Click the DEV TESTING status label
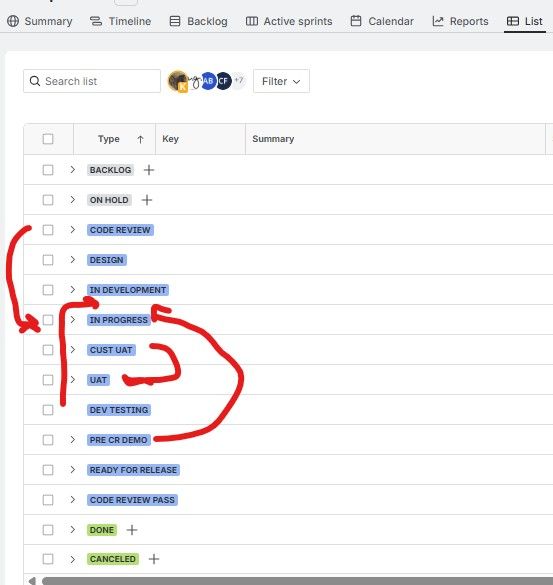Viewport: 553px width, 585px height. [x=119, y=410]
